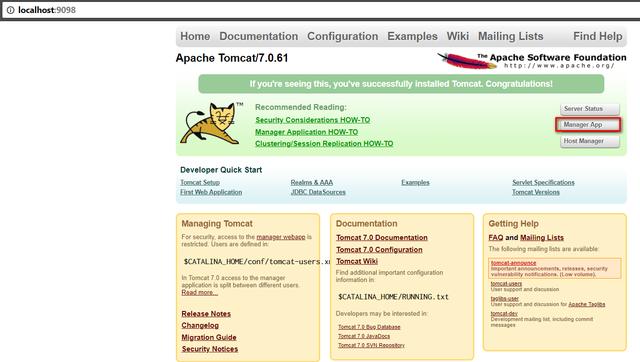Open the FAQ link in Getting Help
This screenshot has width=640, height=362.
pos(496,238)
